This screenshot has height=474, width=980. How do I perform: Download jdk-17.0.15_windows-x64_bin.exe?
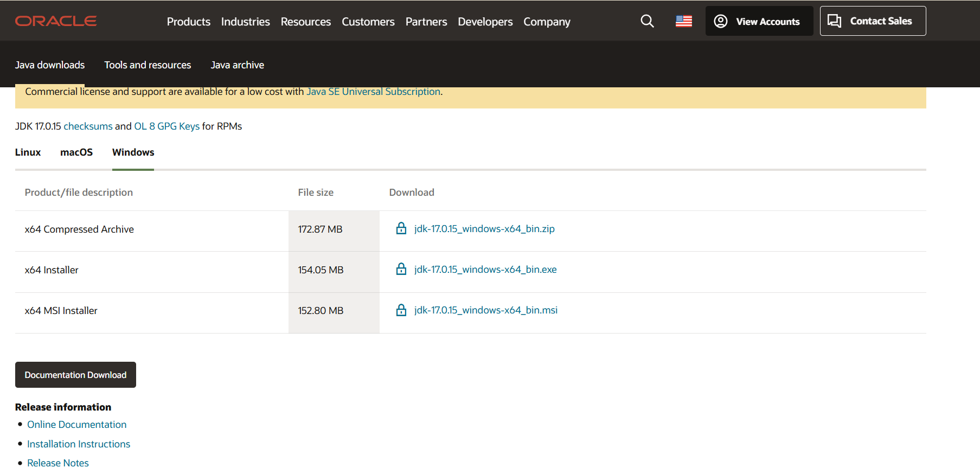click(x=485, y=270)
